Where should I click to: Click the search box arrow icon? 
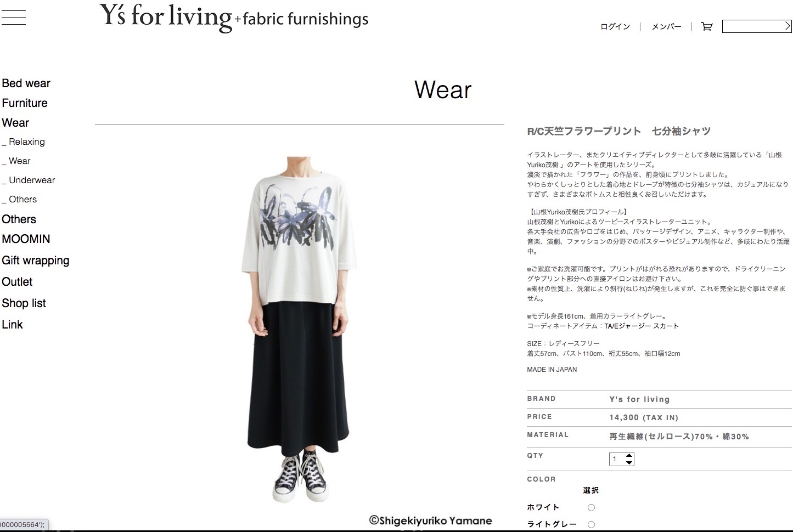tap(788, 26)
